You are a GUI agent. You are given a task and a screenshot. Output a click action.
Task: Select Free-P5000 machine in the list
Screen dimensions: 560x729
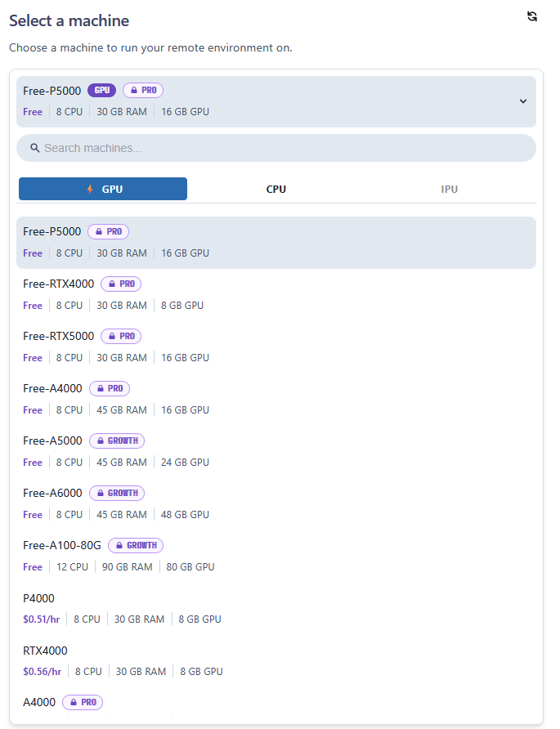276,243
